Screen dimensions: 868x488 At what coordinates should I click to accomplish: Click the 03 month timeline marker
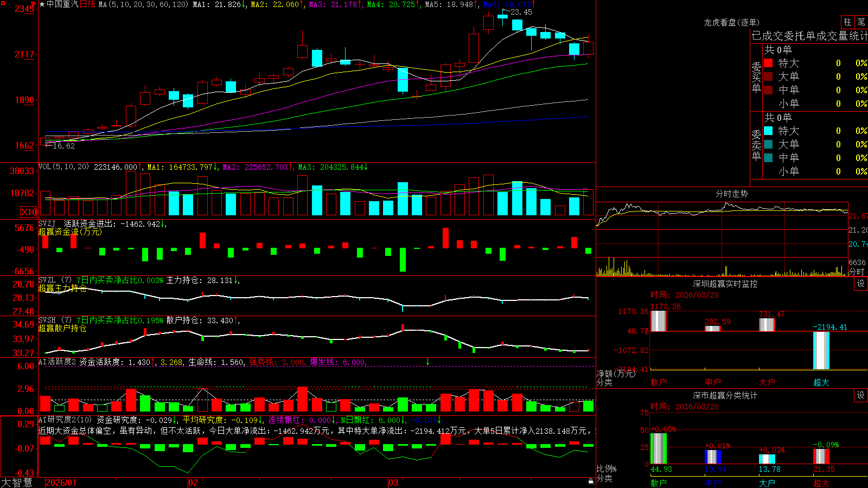393,483
